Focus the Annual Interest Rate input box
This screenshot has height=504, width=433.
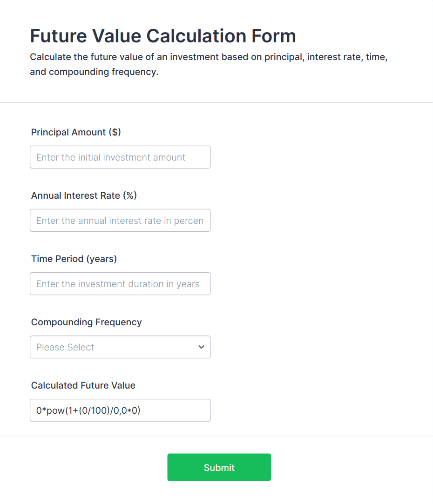coord(120,221)
